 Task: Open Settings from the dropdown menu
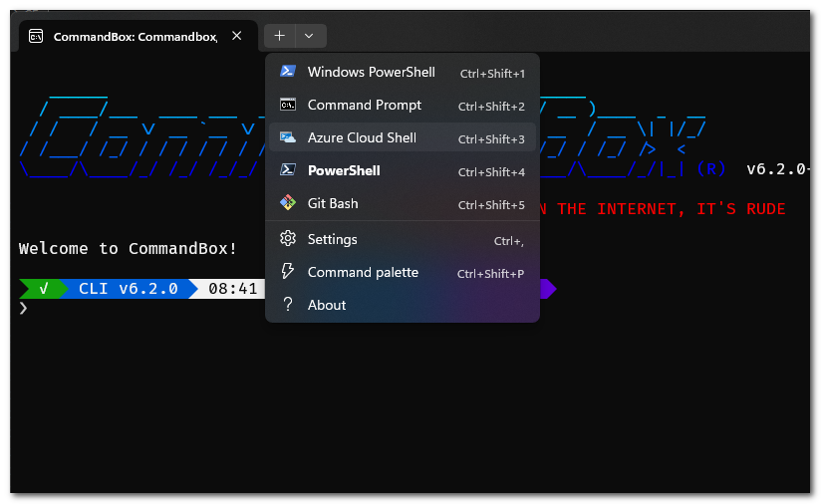pos(403,239)
